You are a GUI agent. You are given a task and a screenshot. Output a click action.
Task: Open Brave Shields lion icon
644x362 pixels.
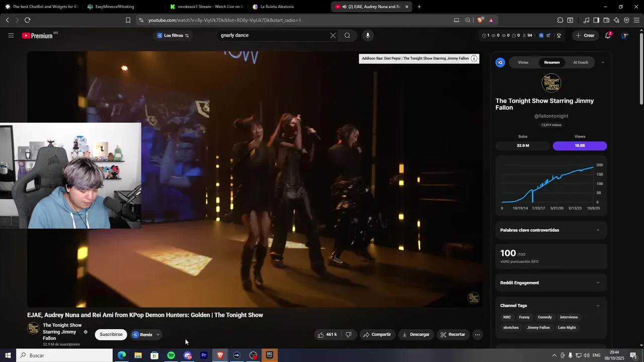coord(480,20)
